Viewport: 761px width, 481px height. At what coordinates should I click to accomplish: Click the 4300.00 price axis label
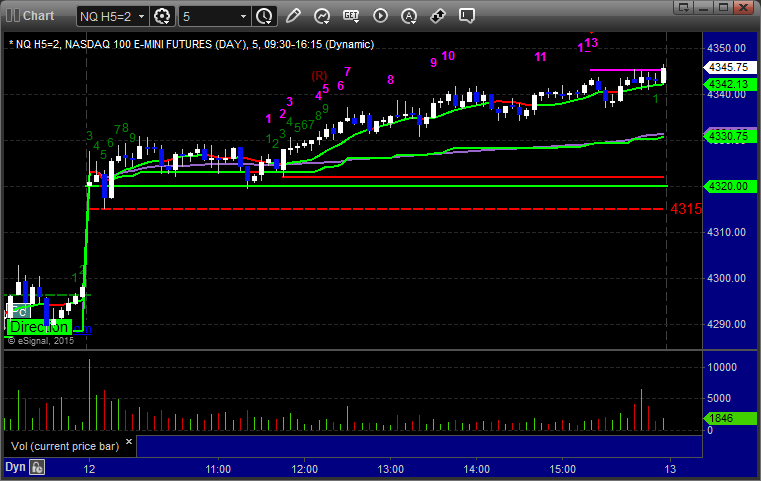pos(727,278)
